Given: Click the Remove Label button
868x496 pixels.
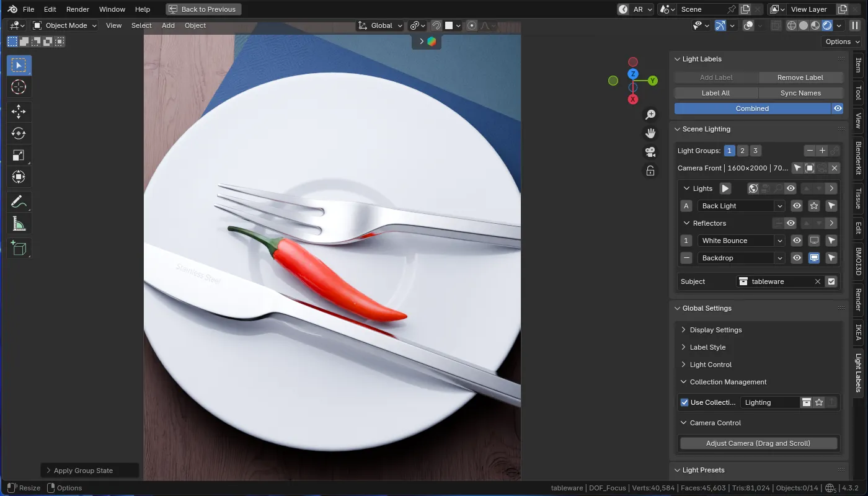Looking at the screenshot, I should tap(800, 77).
